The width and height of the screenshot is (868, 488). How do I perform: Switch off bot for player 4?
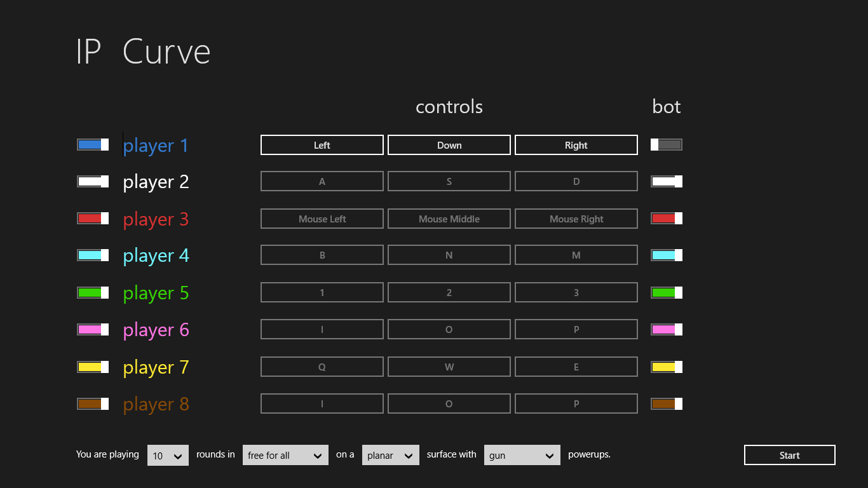[666, 255]
